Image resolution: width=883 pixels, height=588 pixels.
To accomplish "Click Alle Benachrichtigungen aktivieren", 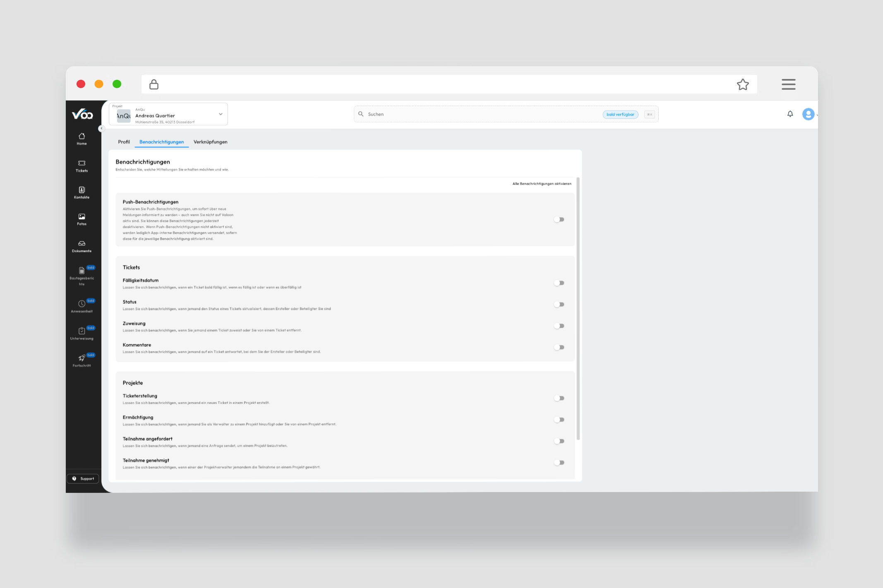I will [541, 184].
